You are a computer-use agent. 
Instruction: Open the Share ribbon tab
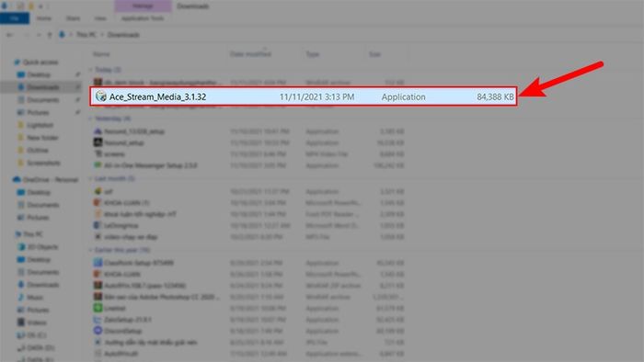[x=73, y=18]
